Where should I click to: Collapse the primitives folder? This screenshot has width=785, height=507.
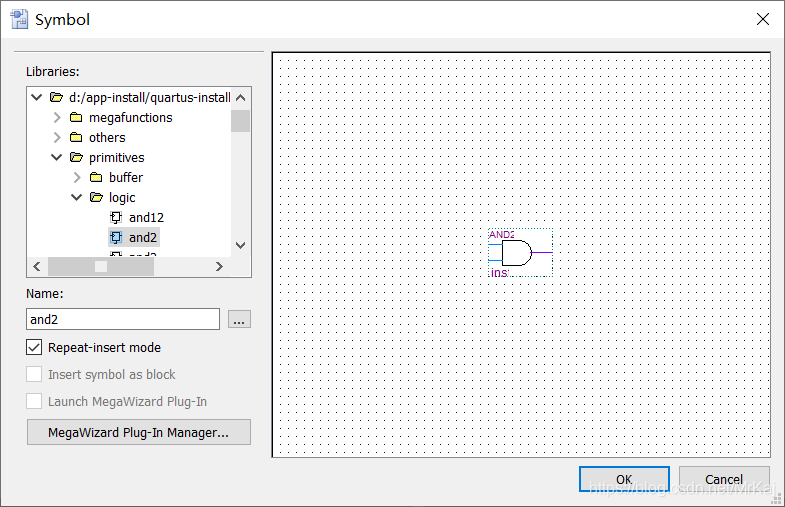57,157
